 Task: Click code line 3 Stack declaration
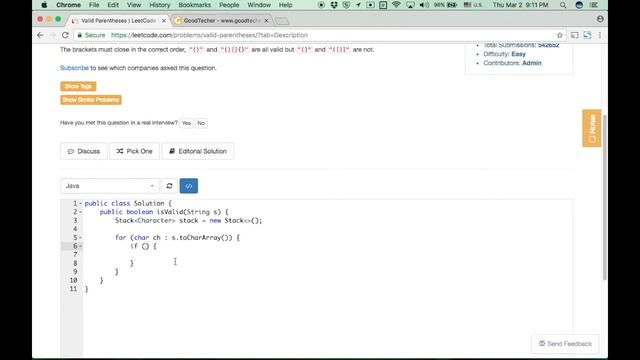pyautogui.click(x=188, y=220)
